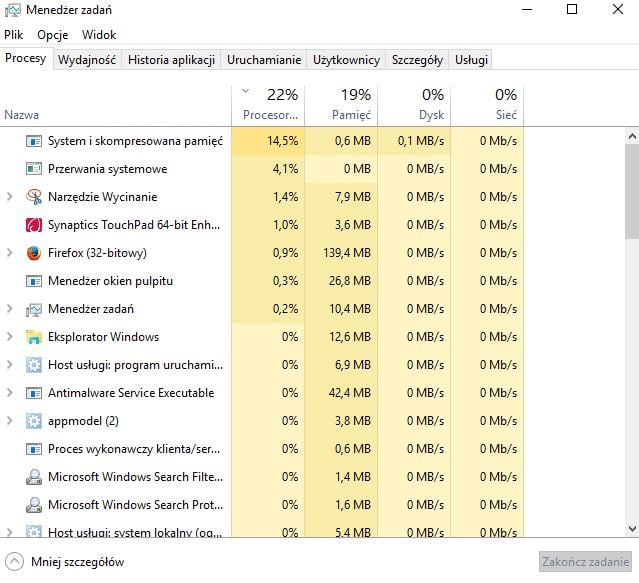Screen dimensions: 639x583
Task: Click the 0,1 MB/s disk value
Action: [x=421, y=141]
